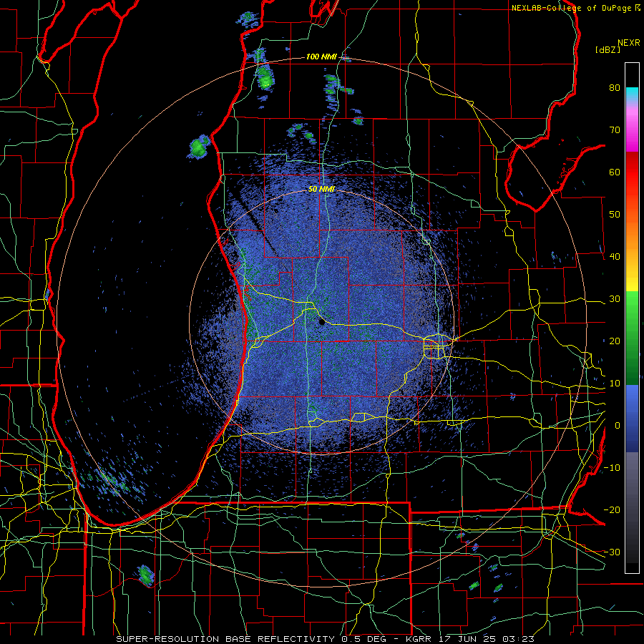Click the [dBZ] units label

coord(608,49)
